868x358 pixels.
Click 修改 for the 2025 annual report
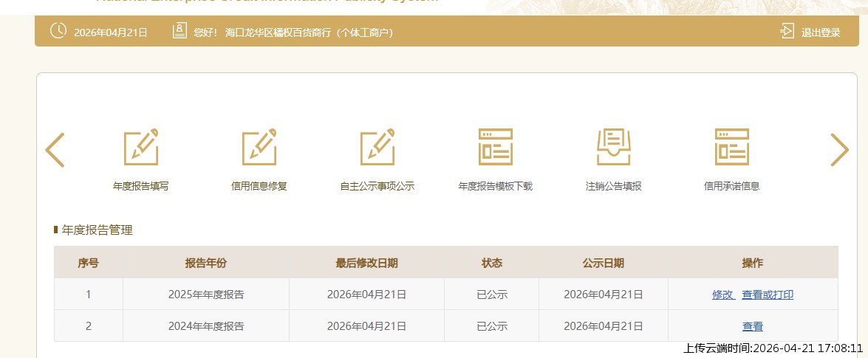tap(722, 295)
